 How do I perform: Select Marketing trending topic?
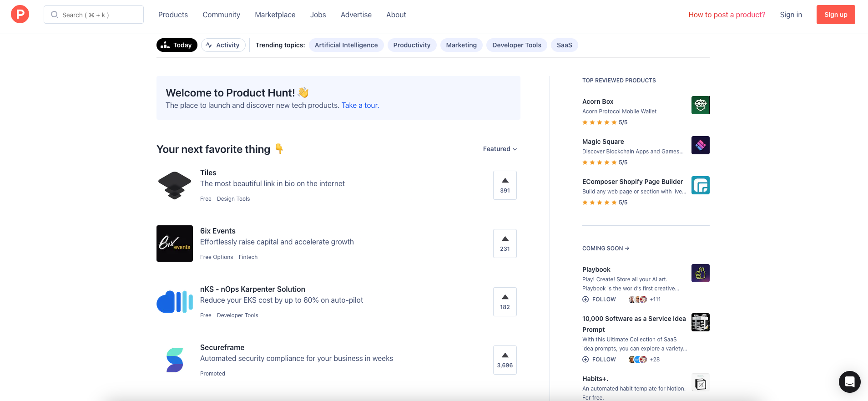(x=461, y=45)
